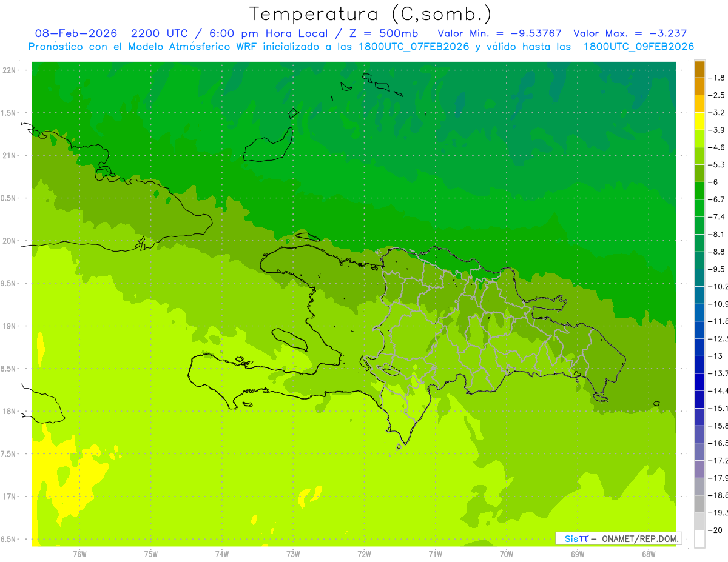Select the teal swatch between -9.5 and -10.2

[x=699, y=278]
